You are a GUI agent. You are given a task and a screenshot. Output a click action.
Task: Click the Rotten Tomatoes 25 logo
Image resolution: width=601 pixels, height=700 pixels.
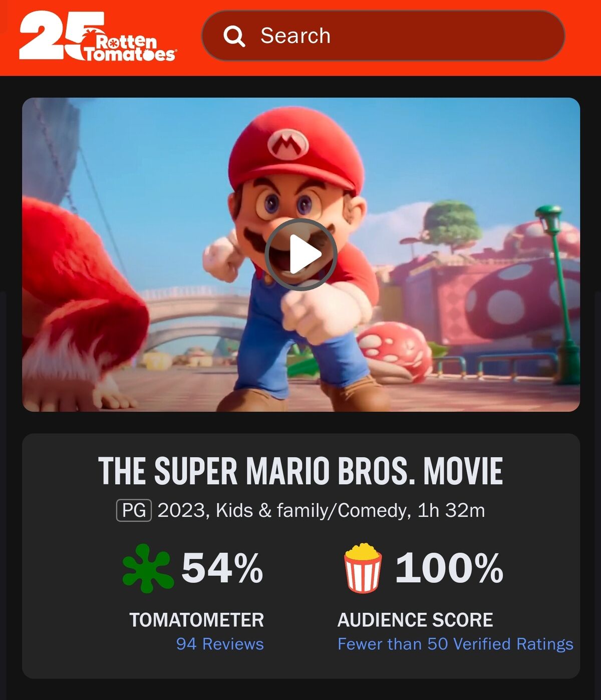click(x=98, y=36)
